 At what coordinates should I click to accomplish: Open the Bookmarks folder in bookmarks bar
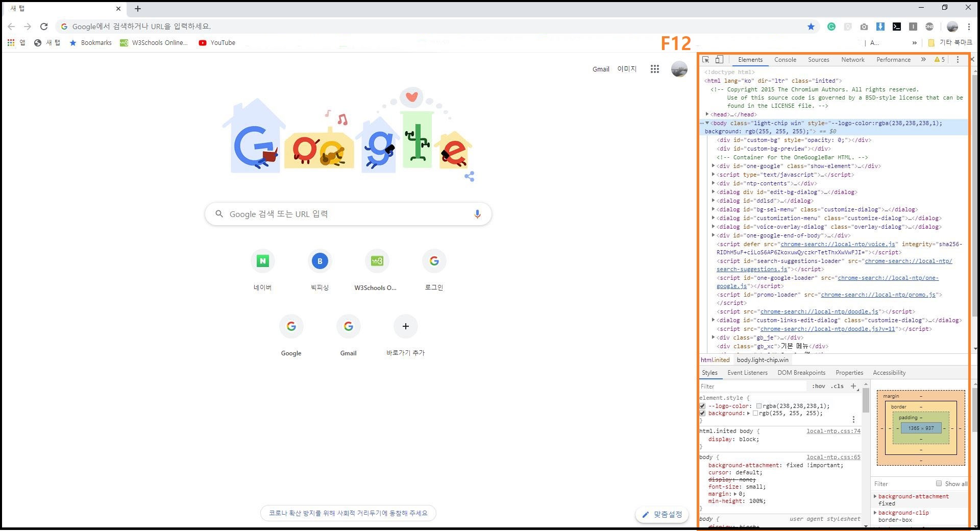tap(90, 43)
